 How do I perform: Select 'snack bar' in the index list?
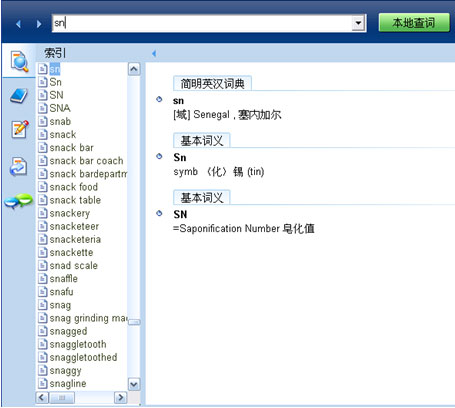[x=71, y=148]
